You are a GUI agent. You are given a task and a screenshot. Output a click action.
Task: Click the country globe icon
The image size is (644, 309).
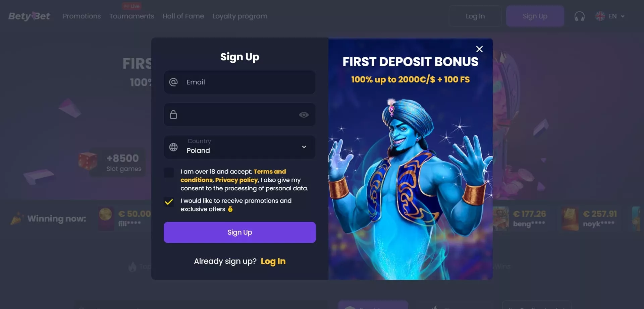pos(173,147)
